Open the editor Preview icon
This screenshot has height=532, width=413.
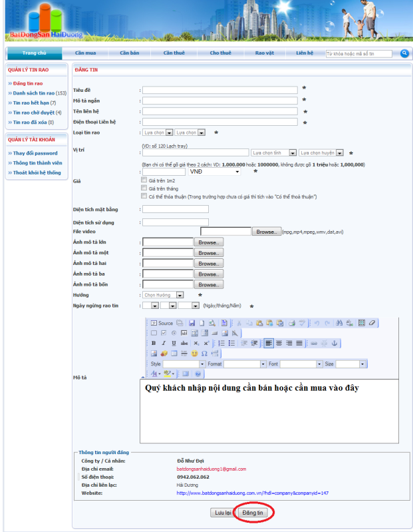212,323
